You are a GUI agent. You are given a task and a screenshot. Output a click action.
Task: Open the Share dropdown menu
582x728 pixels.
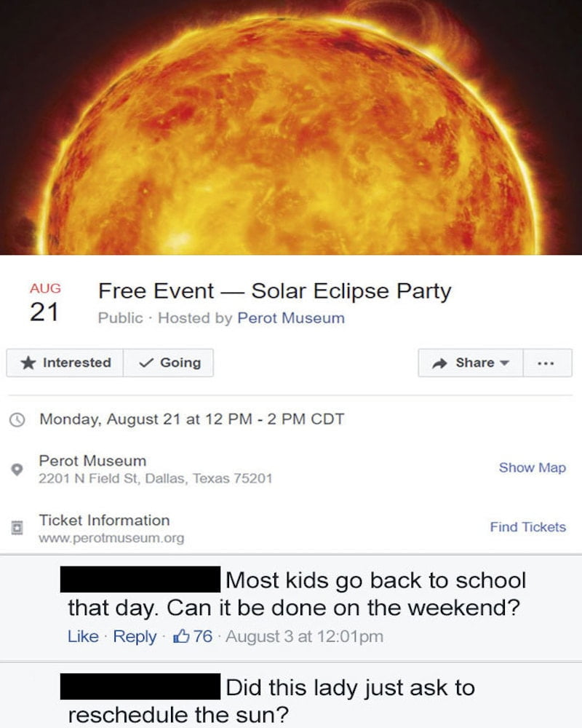click(x=470, y=363)
